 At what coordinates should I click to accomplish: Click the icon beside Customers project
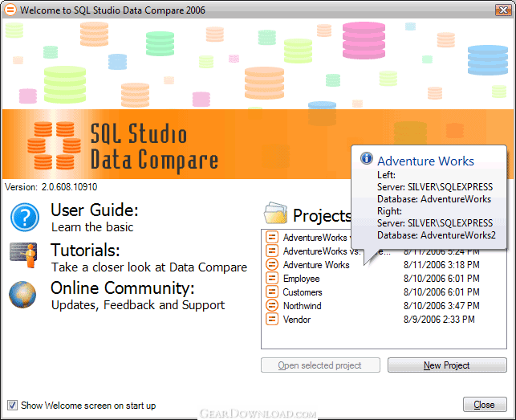point(272,292)
